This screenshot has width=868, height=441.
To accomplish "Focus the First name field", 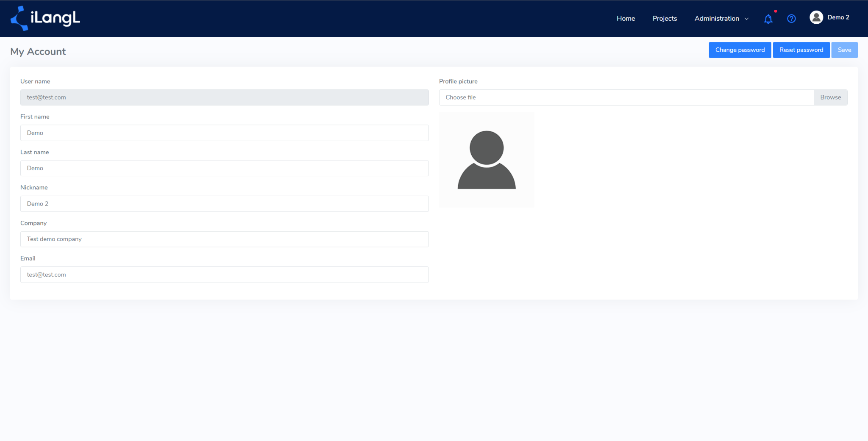I will click(x=225, y=133).
